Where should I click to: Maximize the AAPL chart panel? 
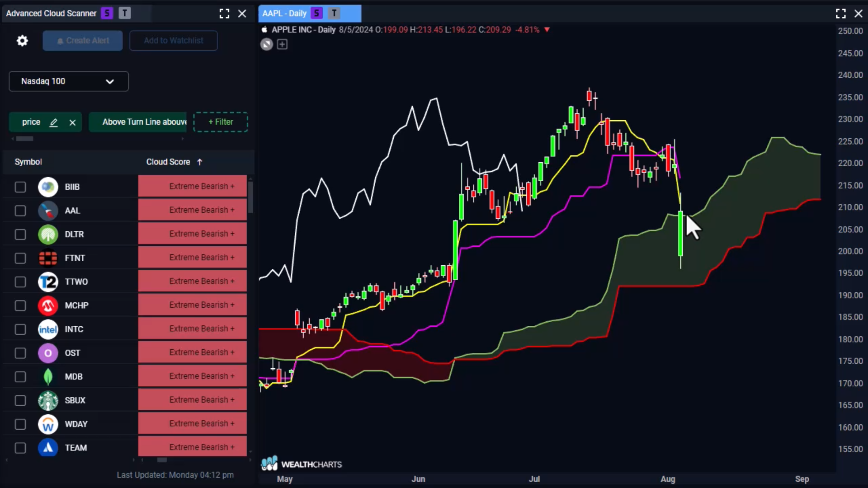[840, 14]
